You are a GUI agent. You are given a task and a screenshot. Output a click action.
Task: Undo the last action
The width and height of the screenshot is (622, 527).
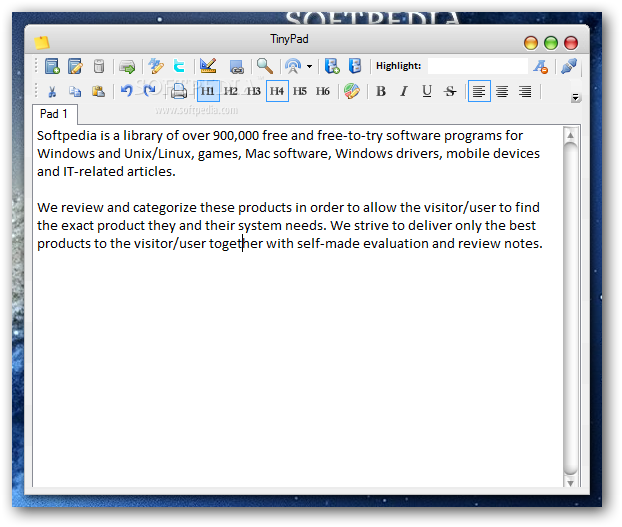[127, 91]
